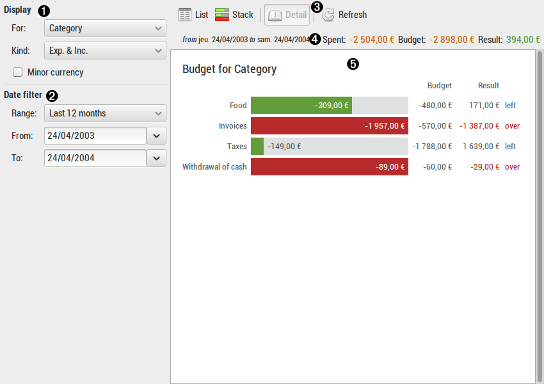Click the To date field 24/04/2004
The image size is (544, 384).
pos(95,158)
